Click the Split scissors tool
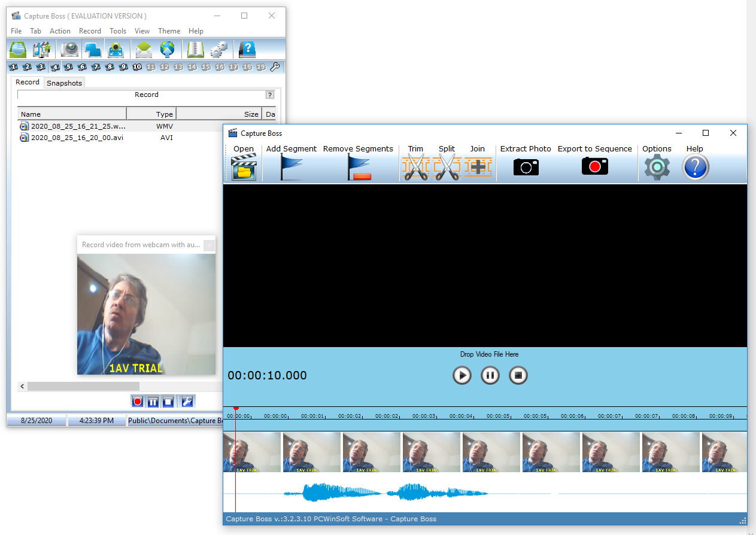 [447, 168]
